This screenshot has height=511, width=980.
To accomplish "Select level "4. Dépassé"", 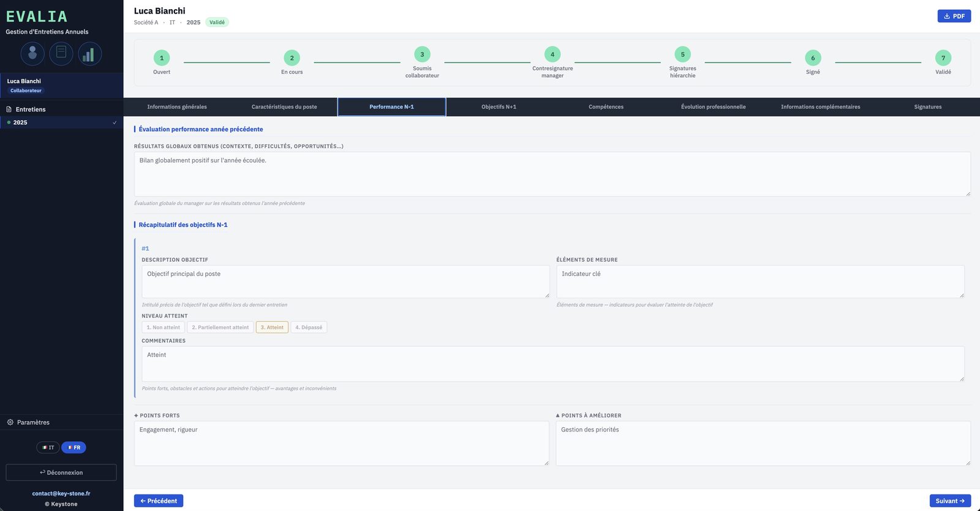I will point(309,327).
